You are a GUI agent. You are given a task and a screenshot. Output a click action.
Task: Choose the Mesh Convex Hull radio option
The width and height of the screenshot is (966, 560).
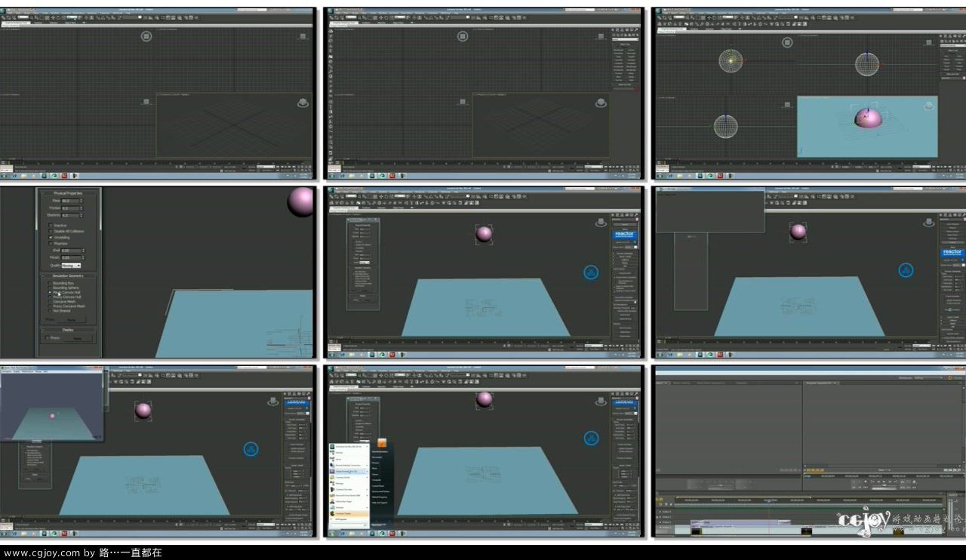point(50,292)
